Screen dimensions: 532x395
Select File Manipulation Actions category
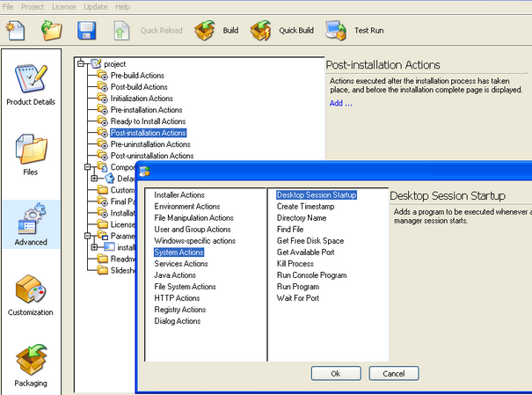coord(193,218)
